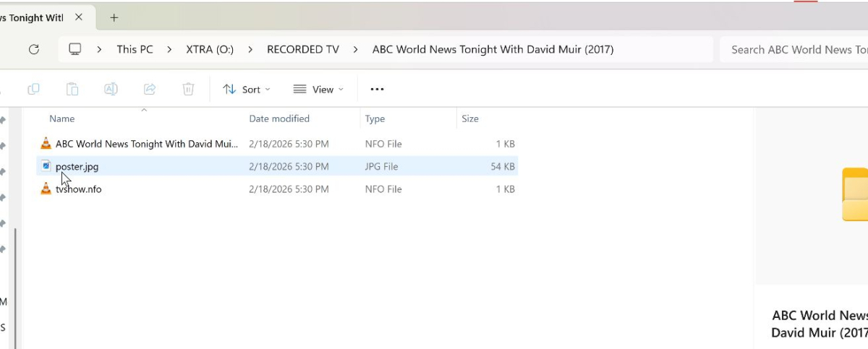Click the Paste clipboard icon
This screenshot has width=868, height=349.
tap(72, 89)
